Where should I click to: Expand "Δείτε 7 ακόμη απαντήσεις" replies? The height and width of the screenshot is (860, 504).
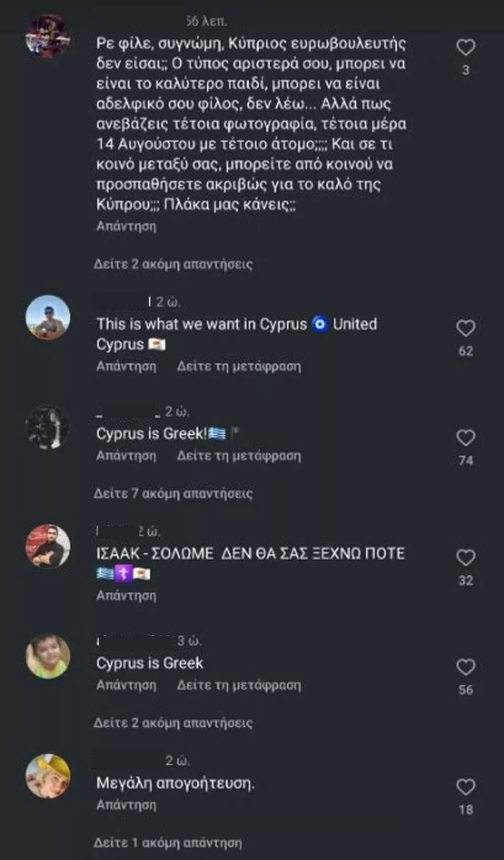pyautogui.click(x=173, y=494)
